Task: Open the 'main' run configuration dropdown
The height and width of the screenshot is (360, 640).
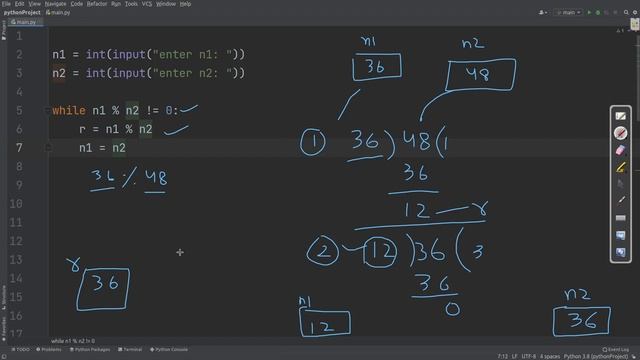Action: click(568, 13)
